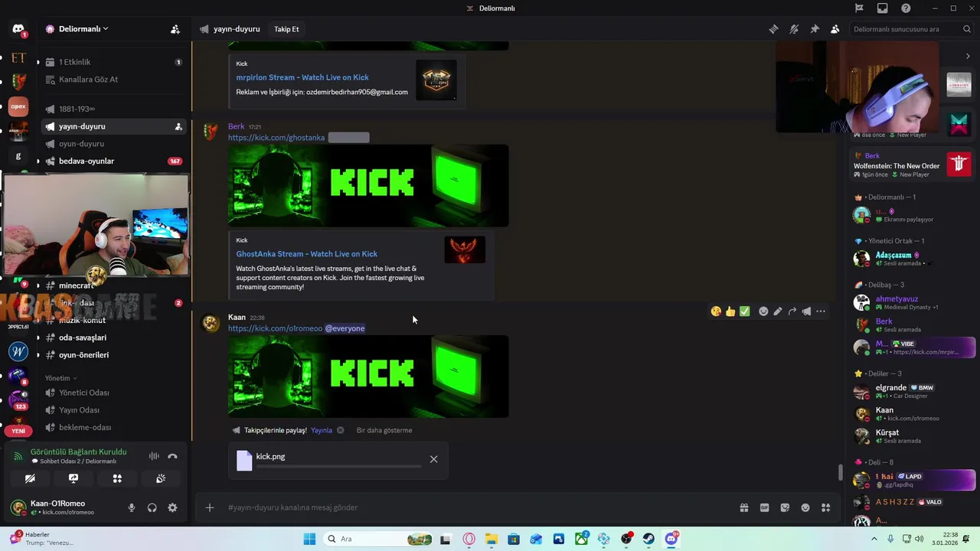Open the kick.com/o1romeoo link in Kaan's message
The width and height of the screenshot is (980, 551).
[275, 328]
